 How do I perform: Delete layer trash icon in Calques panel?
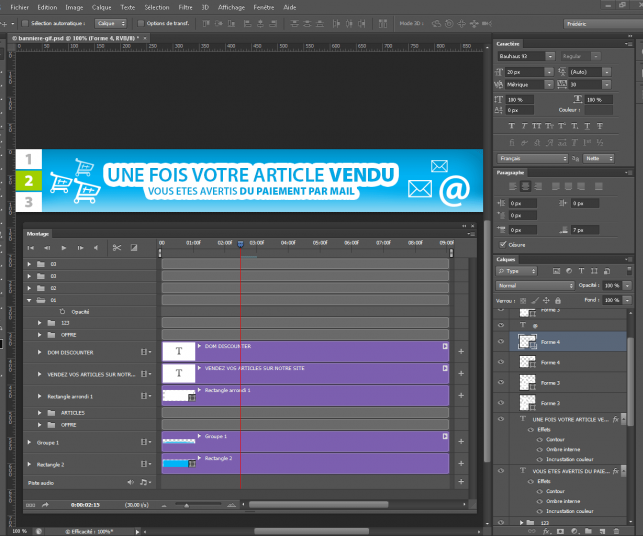tap(616, 531)
